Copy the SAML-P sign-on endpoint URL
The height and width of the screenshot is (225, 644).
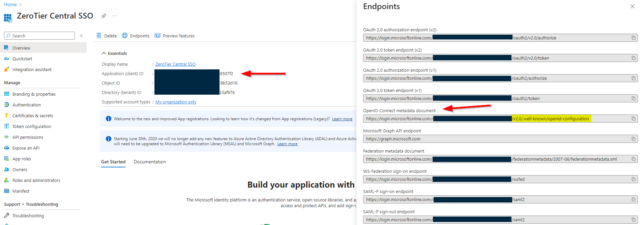(x=634, y=199)
